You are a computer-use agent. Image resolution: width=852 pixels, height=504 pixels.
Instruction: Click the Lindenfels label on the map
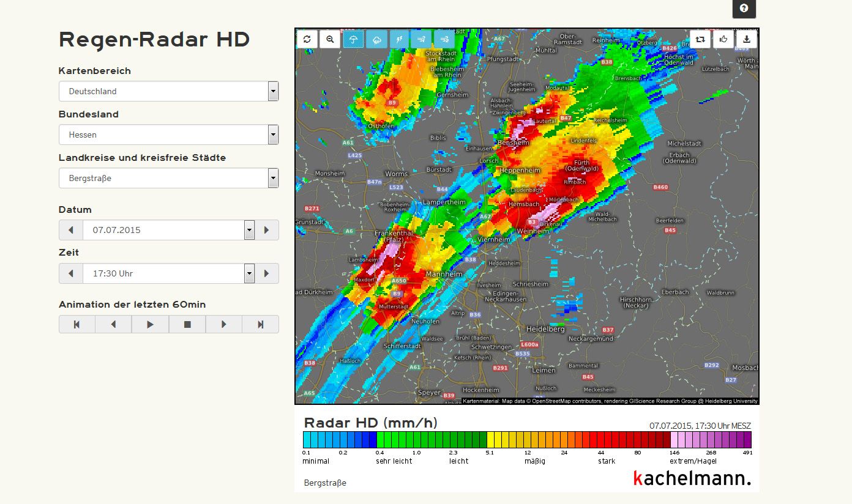583,141
